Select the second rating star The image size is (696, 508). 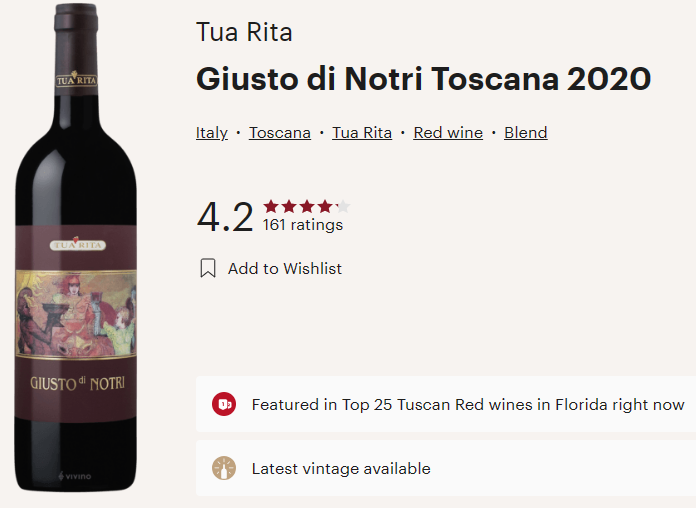289,207
